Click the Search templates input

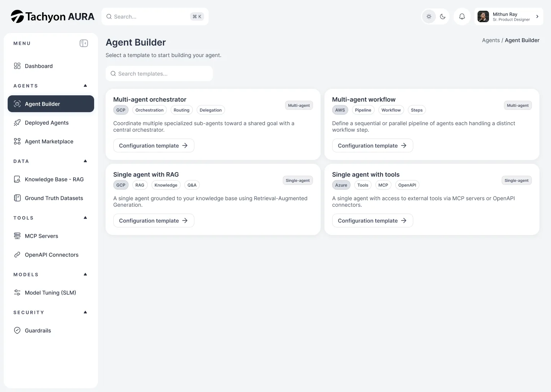[x=159, y=73]
